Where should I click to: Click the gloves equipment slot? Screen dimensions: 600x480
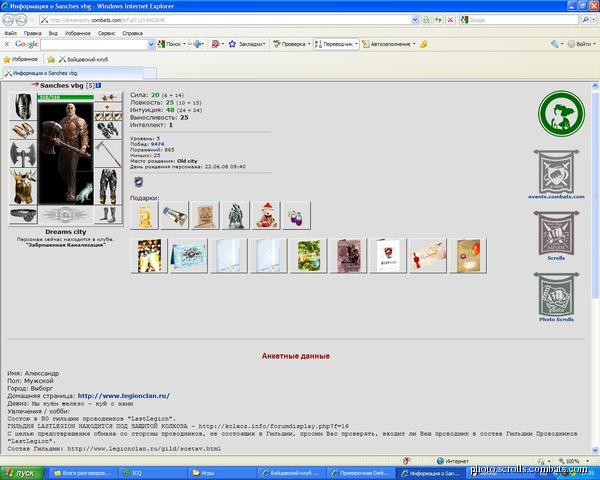pyautogui.click(x=108, y=130)
